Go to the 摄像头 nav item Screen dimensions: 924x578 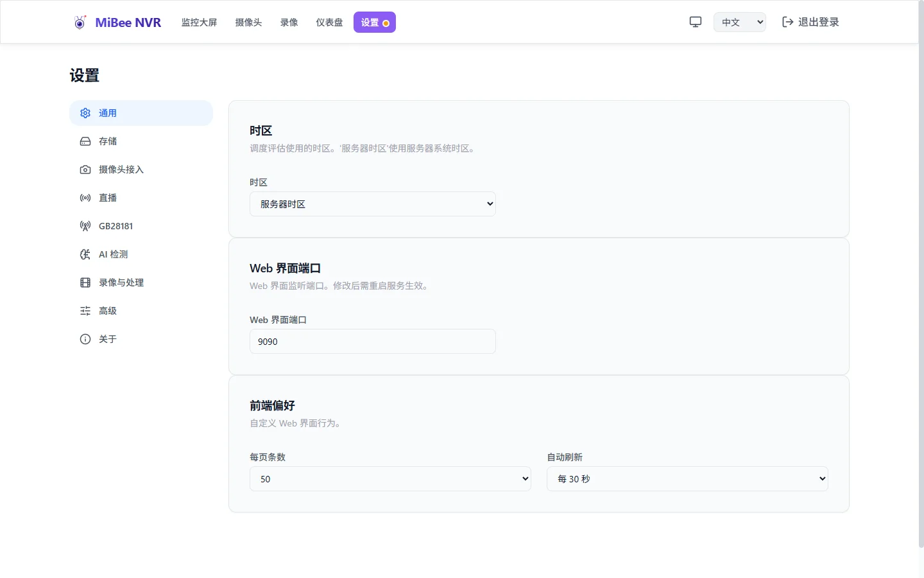[248, 22]
